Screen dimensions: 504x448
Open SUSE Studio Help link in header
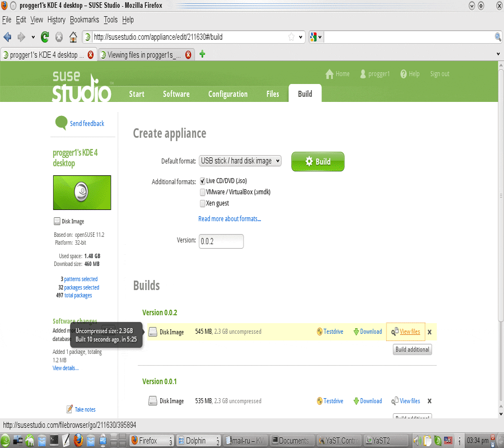click(410, 74)
